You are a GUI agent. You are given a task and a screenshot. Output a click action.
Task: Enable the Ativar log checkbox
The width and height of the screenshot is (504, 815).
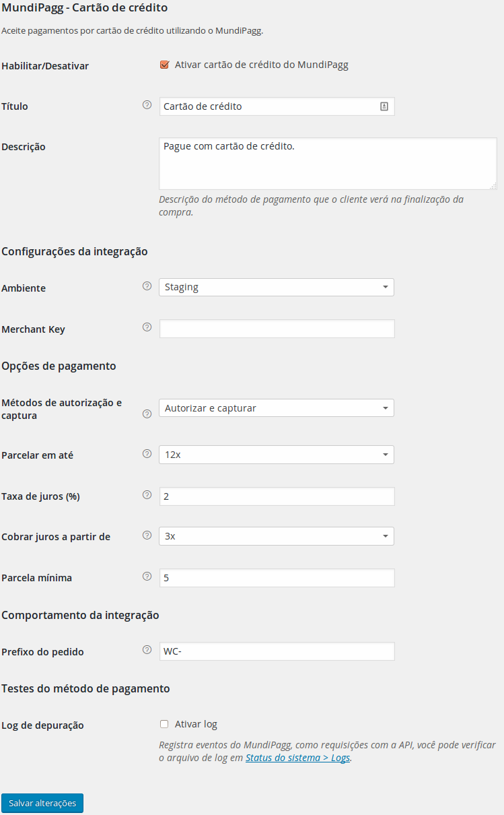coord(164,725)
